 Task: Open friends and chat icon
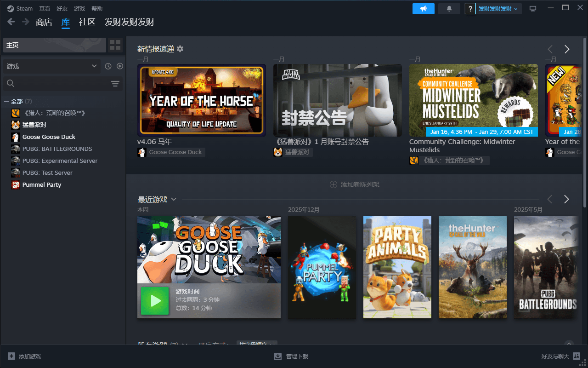[x=577, y=356]
